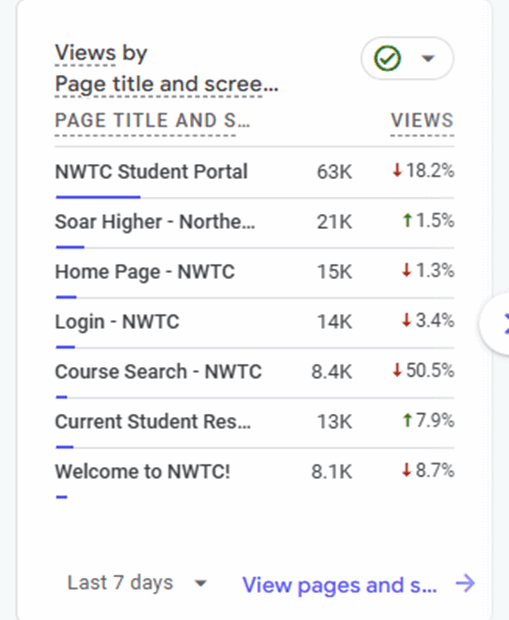Click the PAGE TITLE AND S… column header

coord(152,120)
